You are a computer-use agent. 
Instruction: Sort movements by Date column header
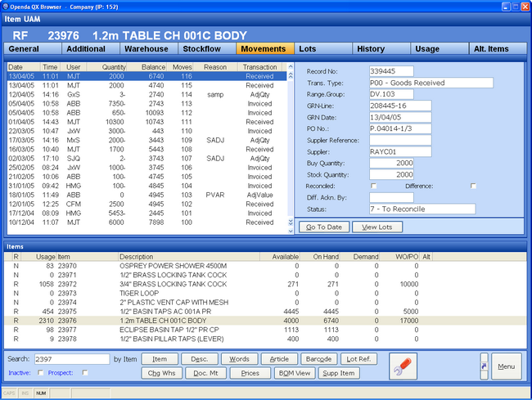click(x=24, y=67)
